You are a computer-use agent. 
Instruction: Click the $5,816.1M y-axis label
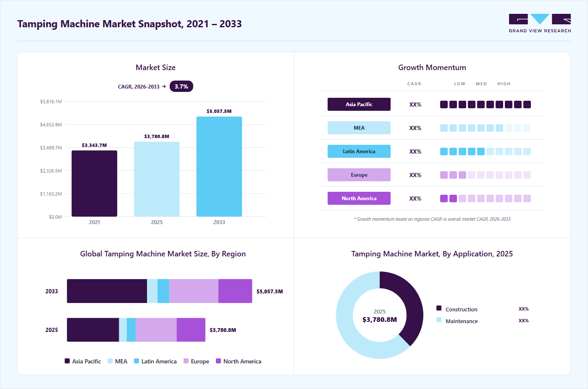[51, 102]
